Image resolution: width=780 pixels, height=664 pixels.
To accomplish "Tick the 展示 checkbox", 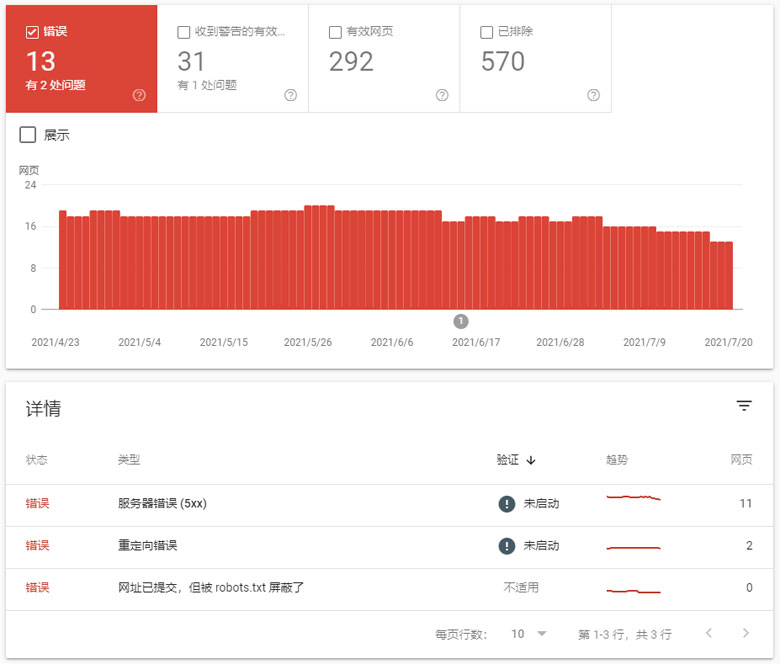I will tap(28, 135).
